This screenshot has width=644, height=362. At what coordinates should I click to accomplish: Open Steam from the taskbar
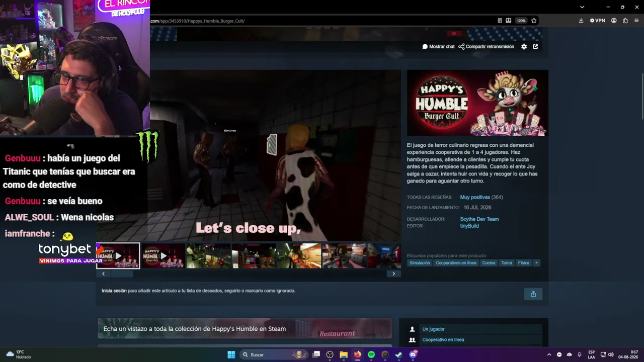[398, 354]
